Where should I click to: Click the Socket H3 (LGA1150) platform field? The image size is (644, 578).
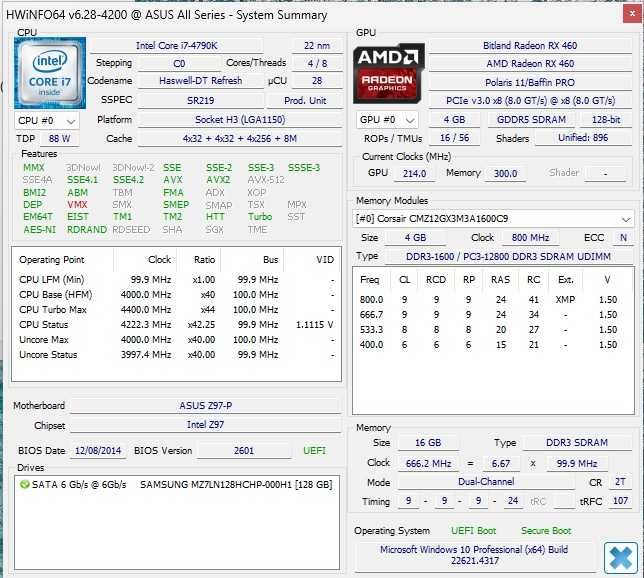pos(240,120)
